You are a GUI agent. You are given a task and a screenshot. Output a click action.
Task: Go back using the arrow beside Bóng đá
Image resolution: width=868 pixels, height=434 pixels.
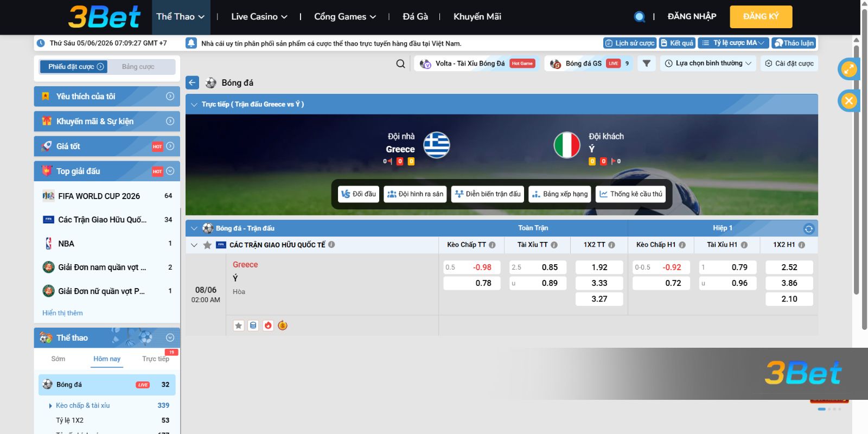pyautogui.click(x=193, y=82)
